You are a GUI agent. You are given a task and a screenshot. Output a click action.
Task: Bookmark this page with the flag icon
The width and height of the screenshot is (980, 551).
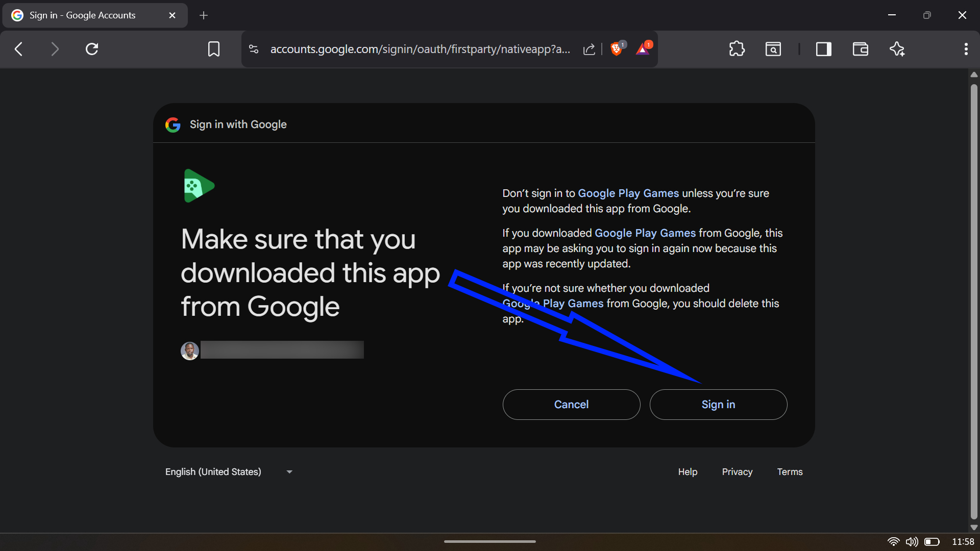(214, 49)
